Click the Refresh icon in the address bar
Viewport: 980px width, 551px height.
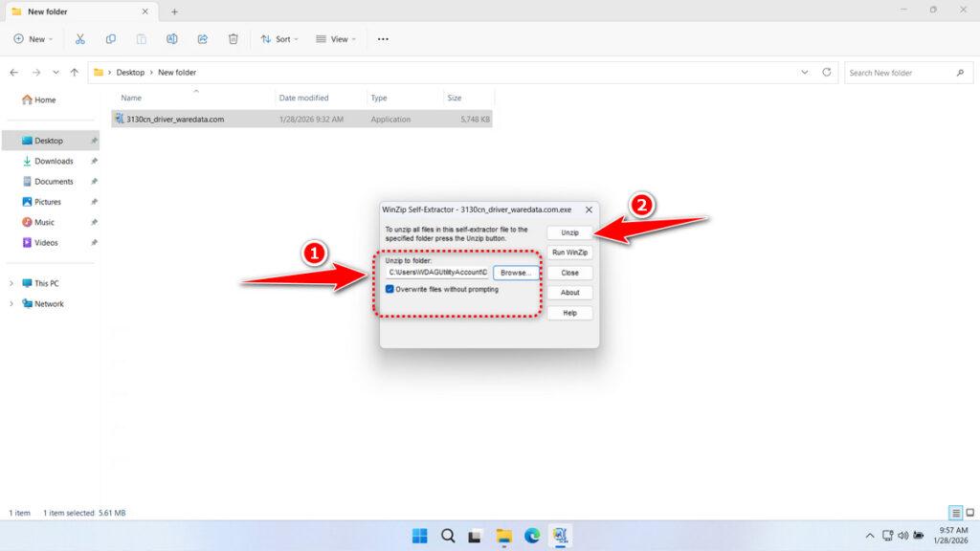point(825,72)
